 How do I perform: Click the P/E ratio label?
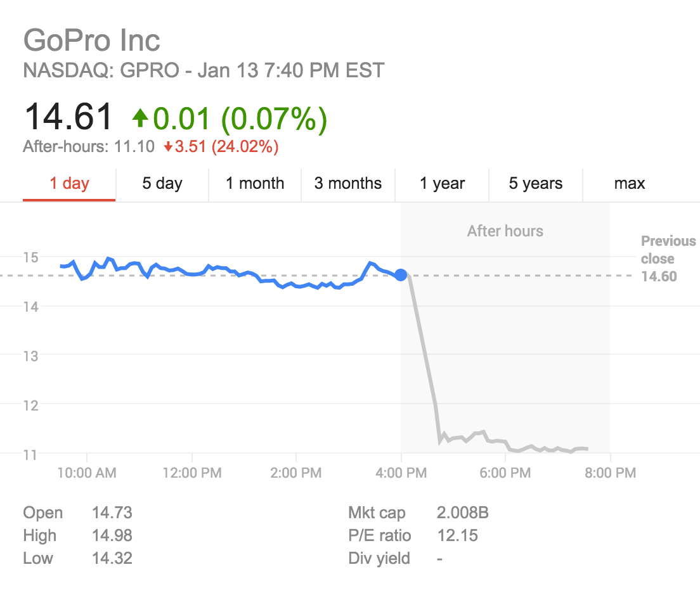pyautogui.click(x=379, y=535)
